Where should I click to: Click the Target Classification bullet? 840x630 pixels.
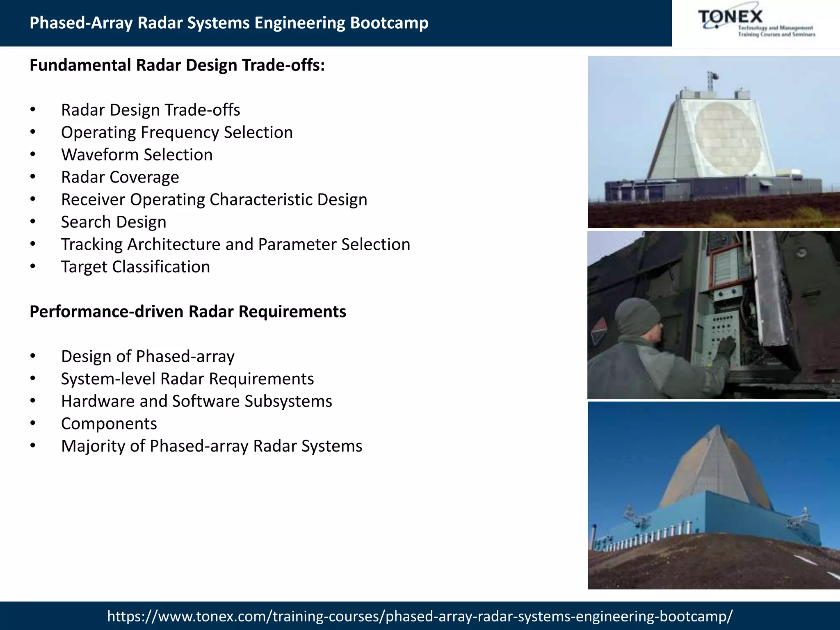coord(135,267)
